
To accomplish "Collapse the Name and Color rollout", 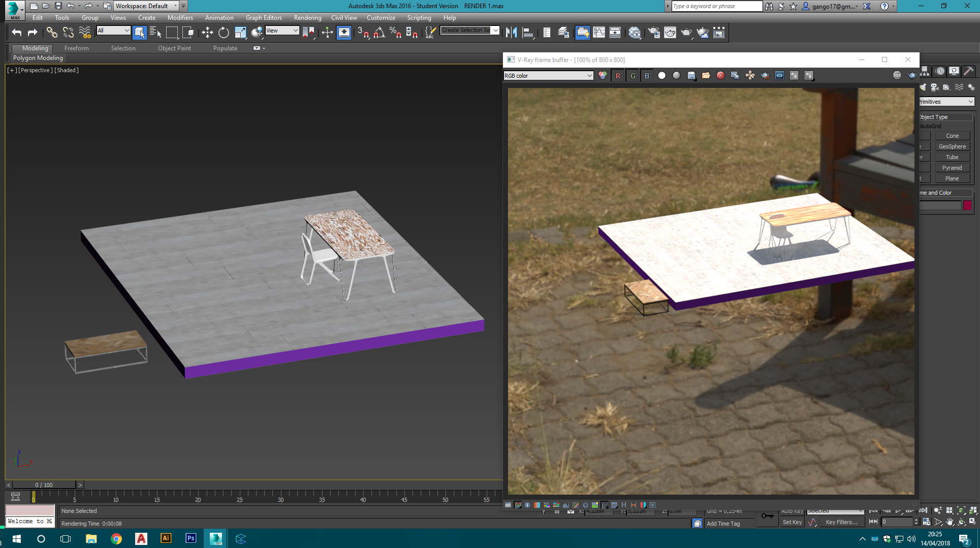I will 945,193.
